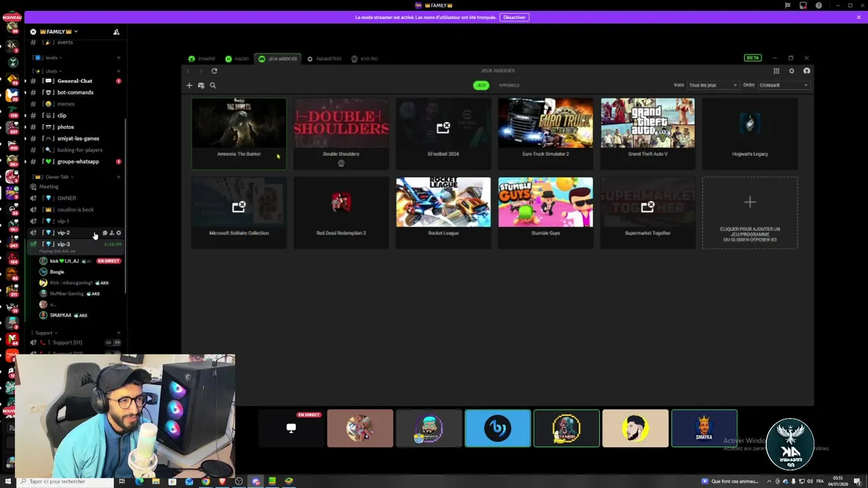Open the Euro Truck Simulator 2 tile

coord(546,133)
